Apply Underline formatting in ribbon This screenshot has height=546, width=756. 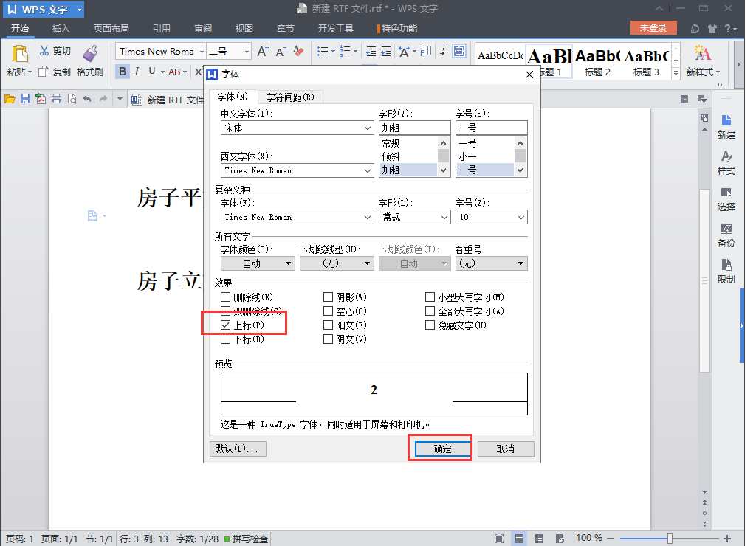pos(152,72)
